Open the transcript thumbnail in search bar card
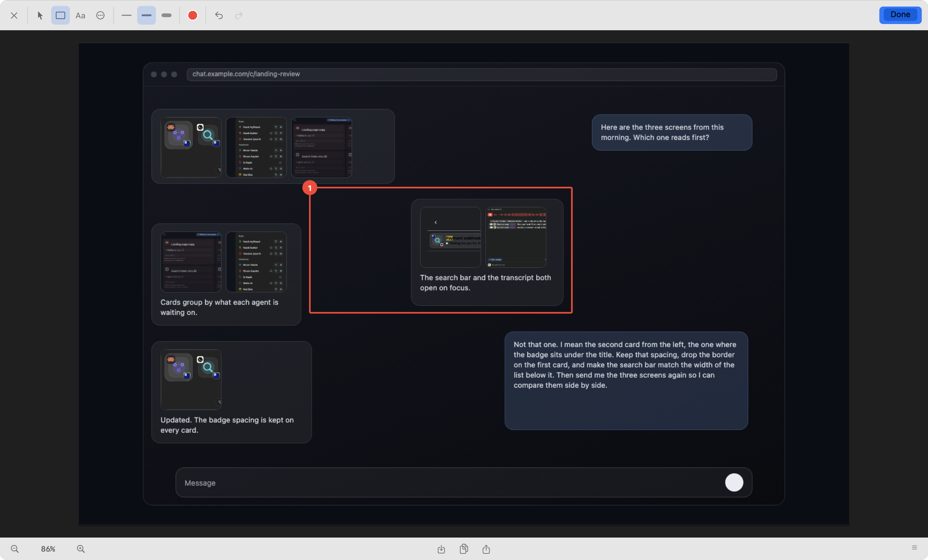This screenshot has width=928, height=560. 516,237
